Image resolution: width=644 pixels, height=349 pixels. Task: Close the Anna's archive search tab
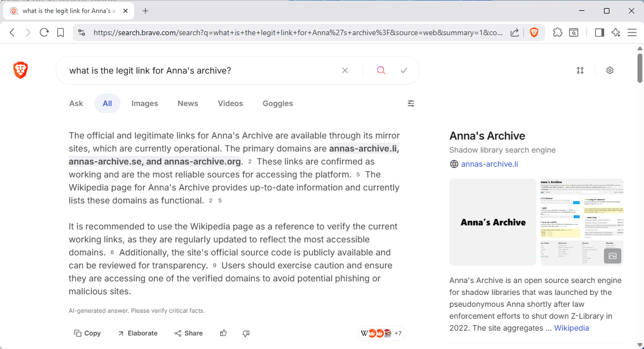[x=125, y=11]
